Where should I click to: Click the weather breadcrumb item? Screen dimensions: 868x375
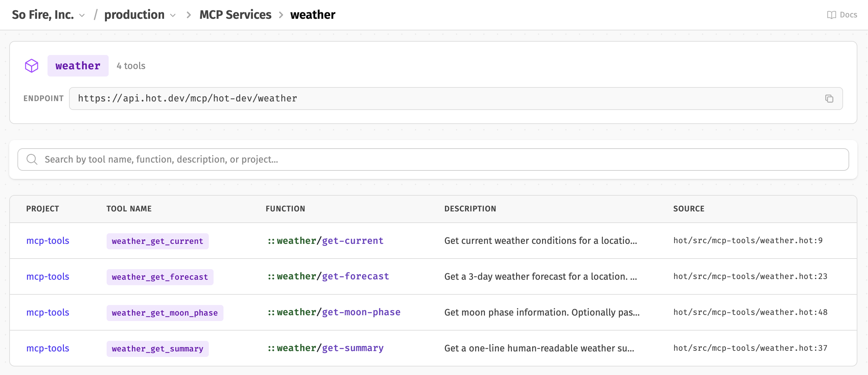pyautogui.click(x=313, y=15)
